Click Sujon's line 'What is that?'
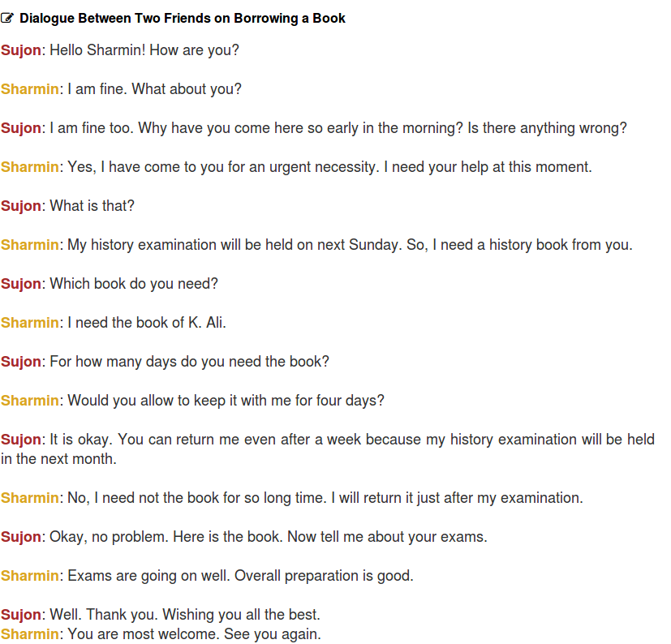The height and width of the screenshot is (644, 671). click(92, 206)
